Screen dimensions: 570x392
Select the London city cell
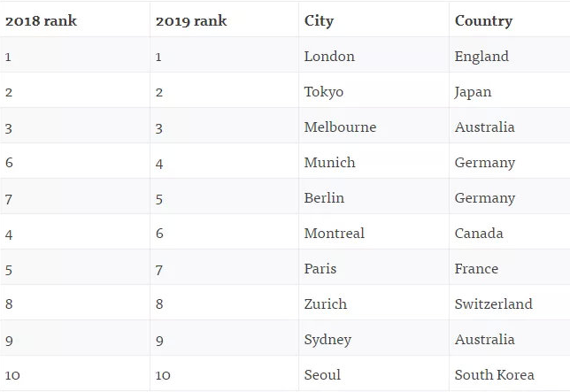pyautogui.click(x=329, y=57)
